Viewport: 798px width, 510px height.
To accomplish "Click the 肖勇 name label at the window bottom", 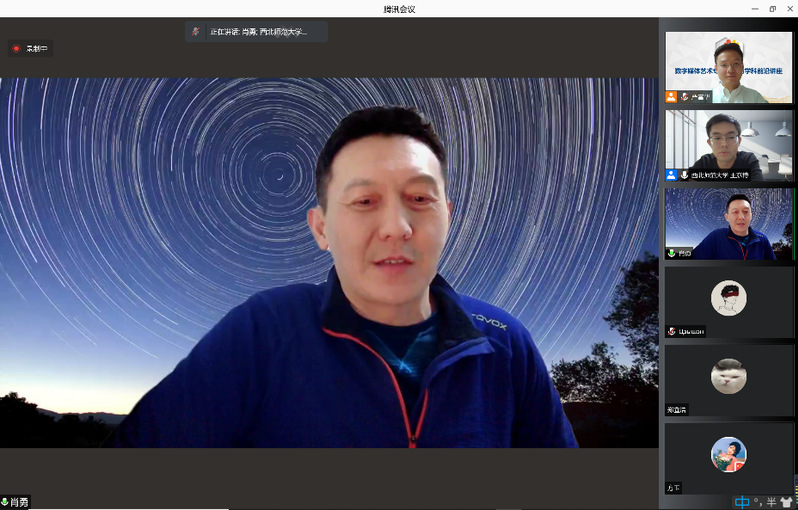I will [19, 502].
